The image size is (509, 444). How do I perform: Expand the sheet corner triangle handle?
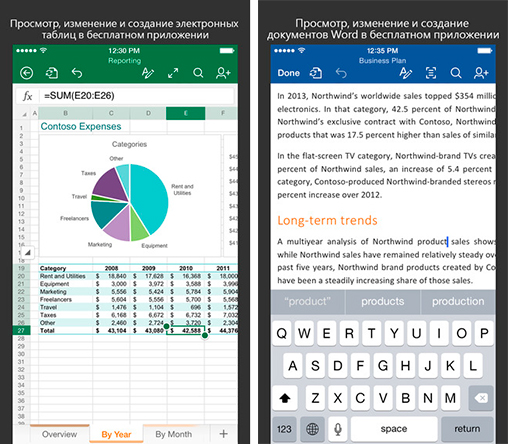click(x=28, y=253)
